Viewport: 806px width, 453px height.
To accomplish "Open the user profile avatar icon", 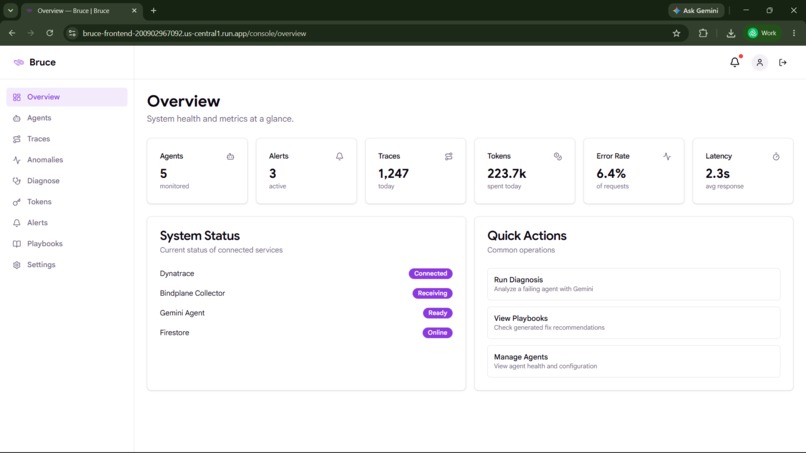I will tap(759, 62).
